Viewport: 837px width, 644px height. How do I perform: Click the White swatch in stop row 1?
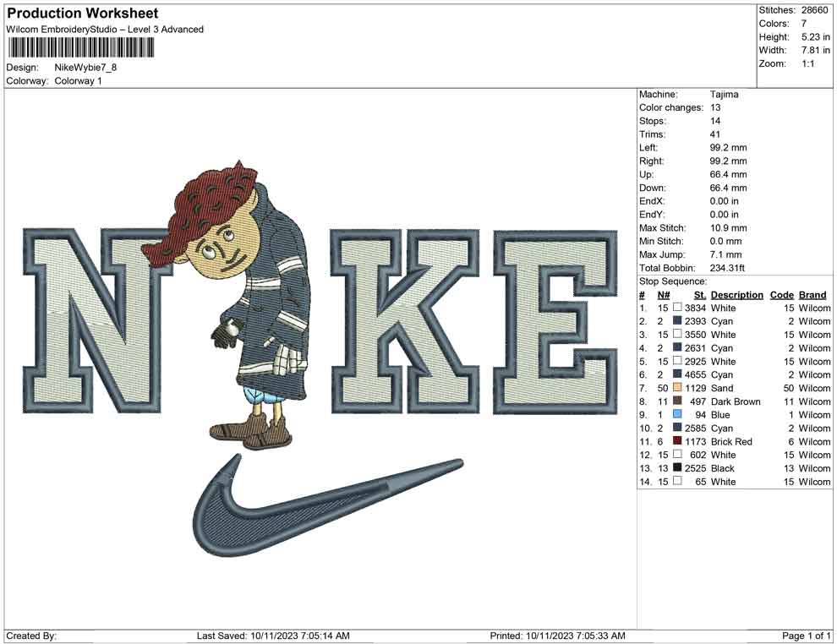point(677,308)
